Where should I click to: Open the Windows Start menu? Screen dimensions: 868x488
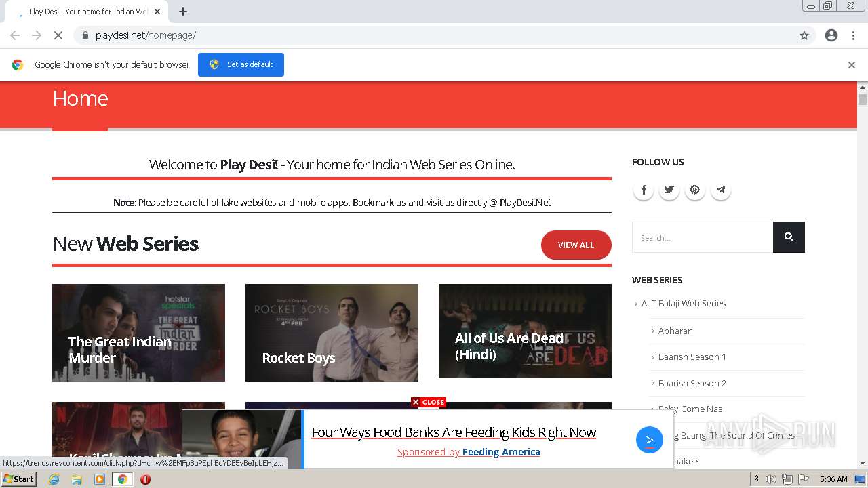tap(18, 479)
